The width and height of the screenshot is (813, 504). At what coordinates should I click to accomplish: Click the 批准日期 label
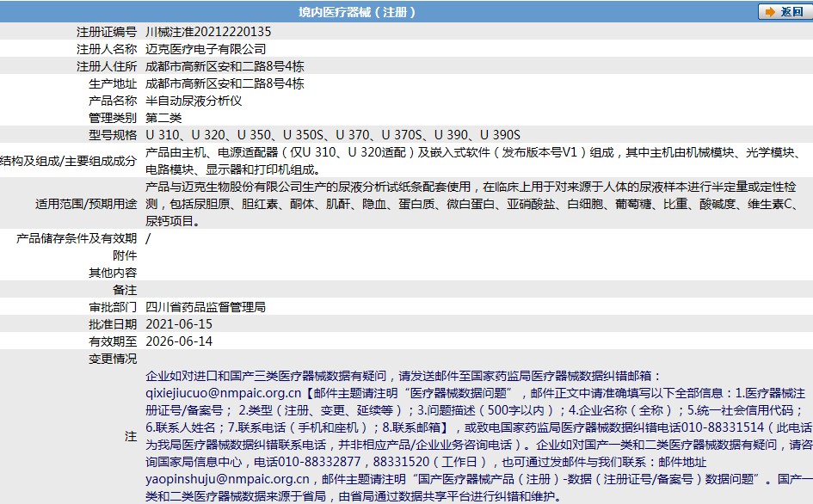[x=113, y=324]
